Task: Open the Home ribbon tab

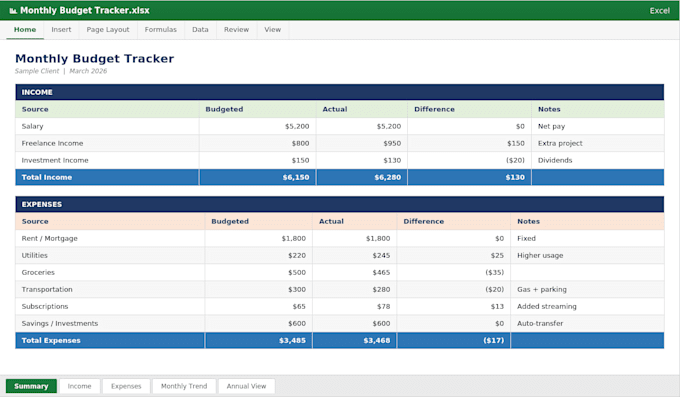Action: coord(25,30)
